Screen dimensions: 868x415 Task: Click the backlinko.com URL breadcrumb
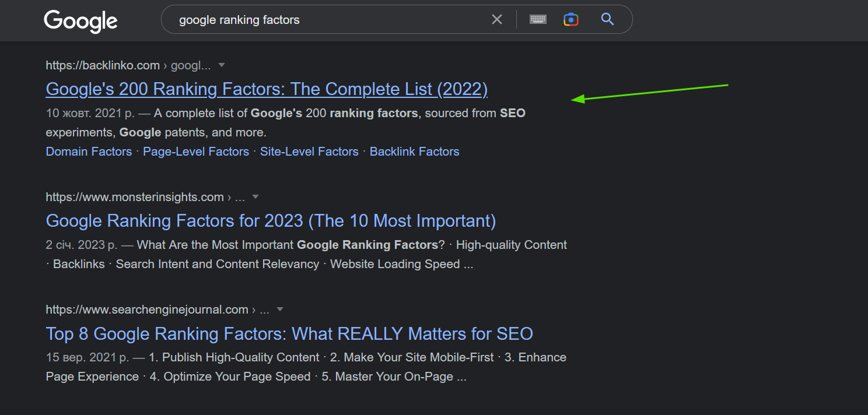(x=103, y=65)
